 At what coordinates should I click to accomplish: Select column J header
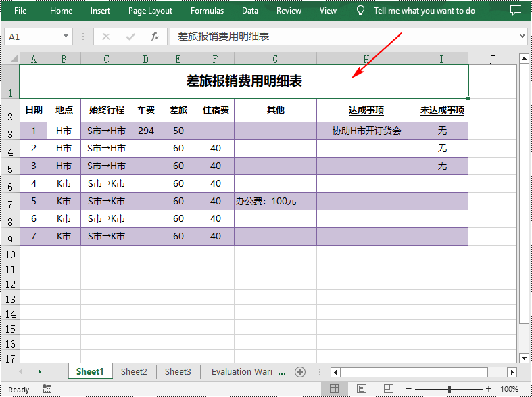(492, 59)
